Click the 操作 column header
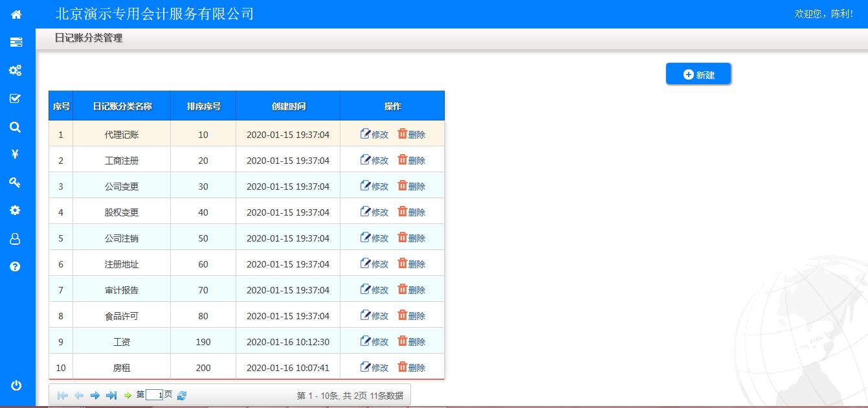 392,106
